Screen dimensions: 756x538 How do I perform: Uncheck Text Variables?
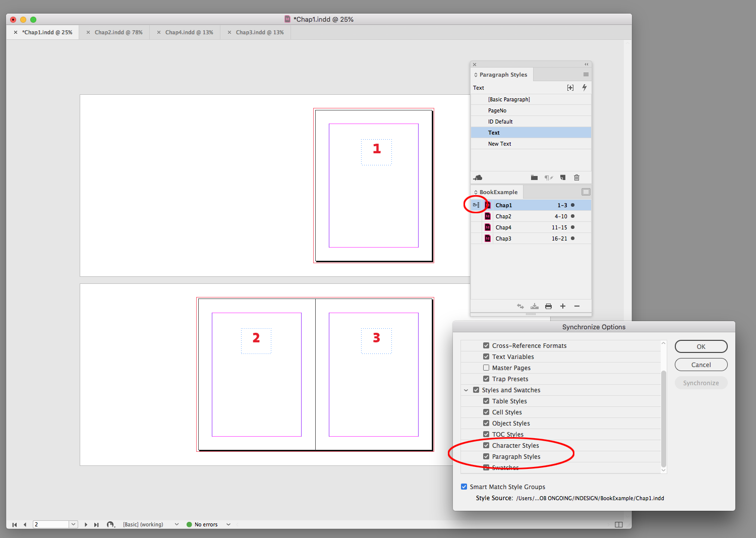tap(486, 357)
